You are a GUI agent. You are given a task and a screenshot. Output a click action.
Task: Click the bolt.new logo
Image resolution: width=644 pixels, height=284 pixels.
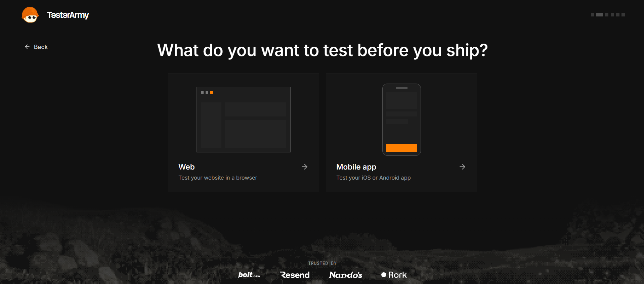[249, 275]
